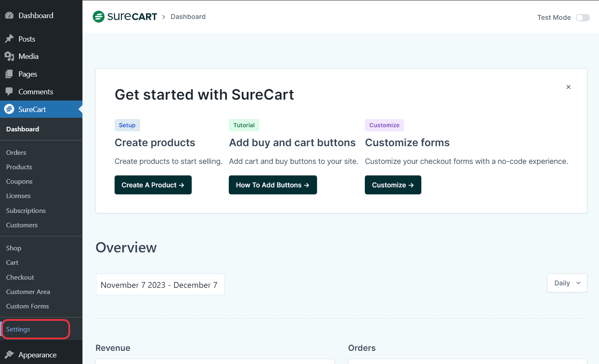Viewport: 599px width, 364px height.
Task: Open Appearance via the brush icon
Action: (10, 355)
